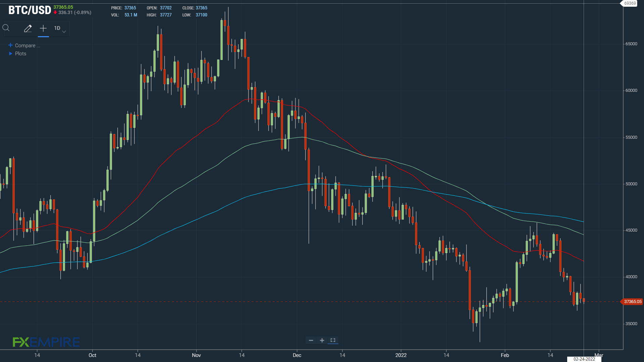Click the OPEN 37702 value
Viewport: 644px width, 362px height.
[166, 8]
